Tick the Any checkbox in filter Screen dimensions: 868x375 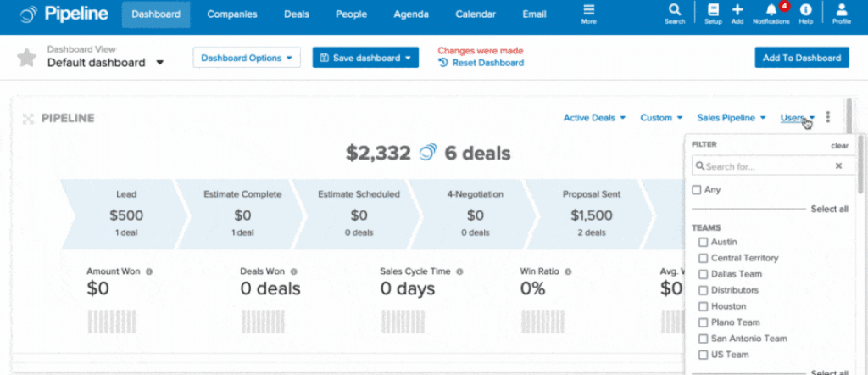(697, 189)
